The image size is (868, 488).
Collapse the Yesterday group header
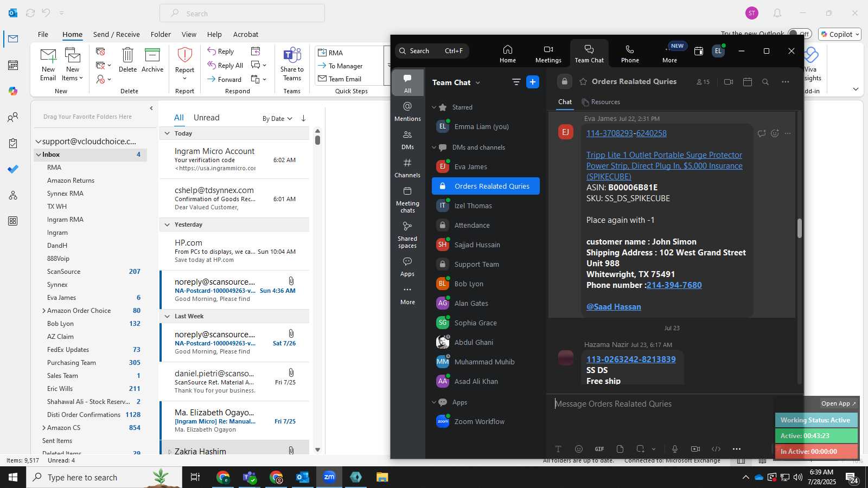[167, 224]
